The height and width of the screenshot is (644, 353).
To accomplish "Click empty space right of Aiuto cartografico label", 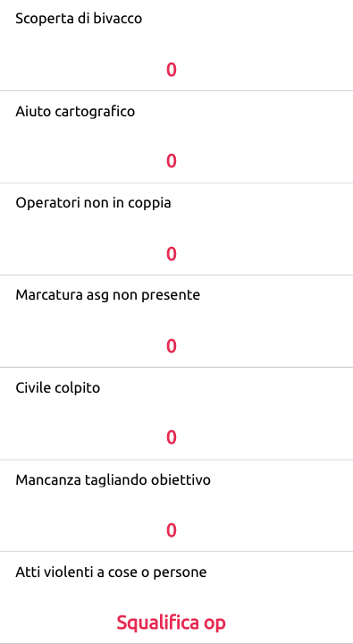I will click(242, 111).
